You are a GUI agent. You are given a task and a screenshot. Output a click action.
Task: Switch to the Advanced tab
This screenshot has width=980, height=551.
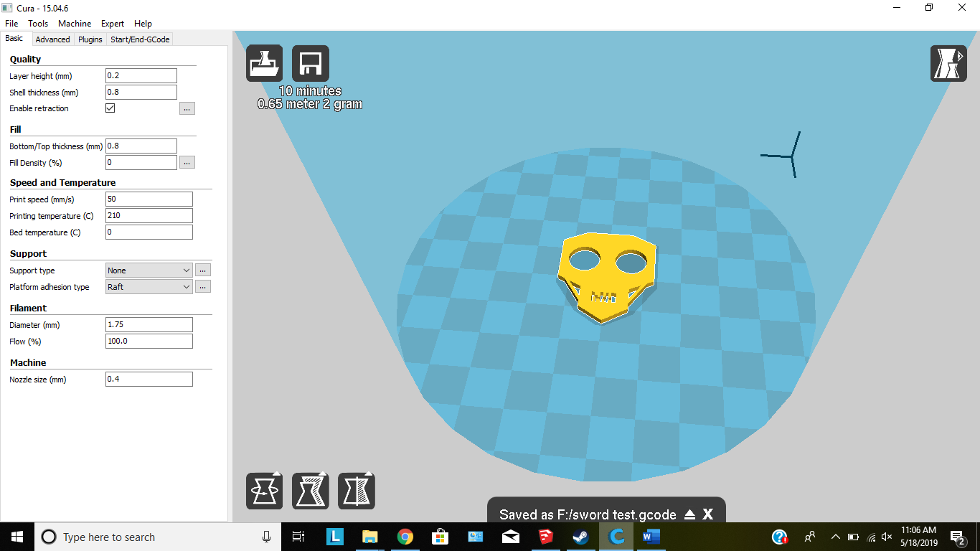[52, 39]
